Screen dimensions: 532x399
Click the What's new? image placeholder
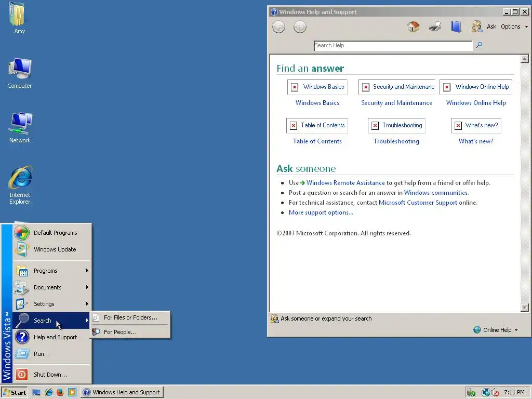click(x=476, y=125)
